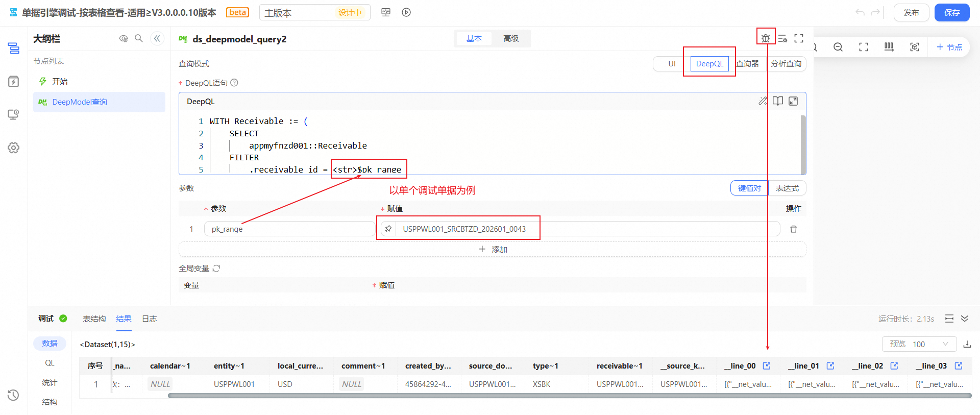Click the 保存 button

pyautogui.click(x=951, y=12)
